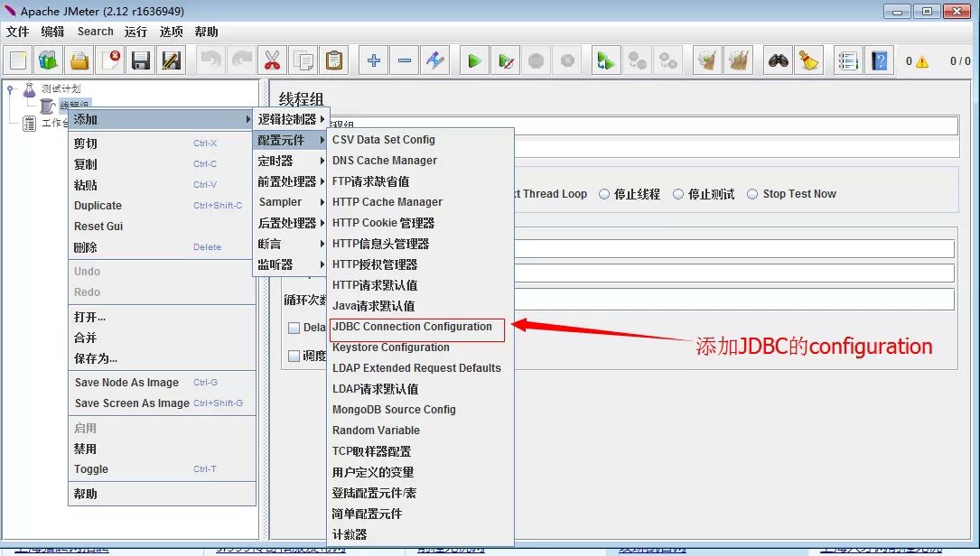The image size is (980, 556).
Task: Choose 用户定义的变量 item
Action: [420, 472]
